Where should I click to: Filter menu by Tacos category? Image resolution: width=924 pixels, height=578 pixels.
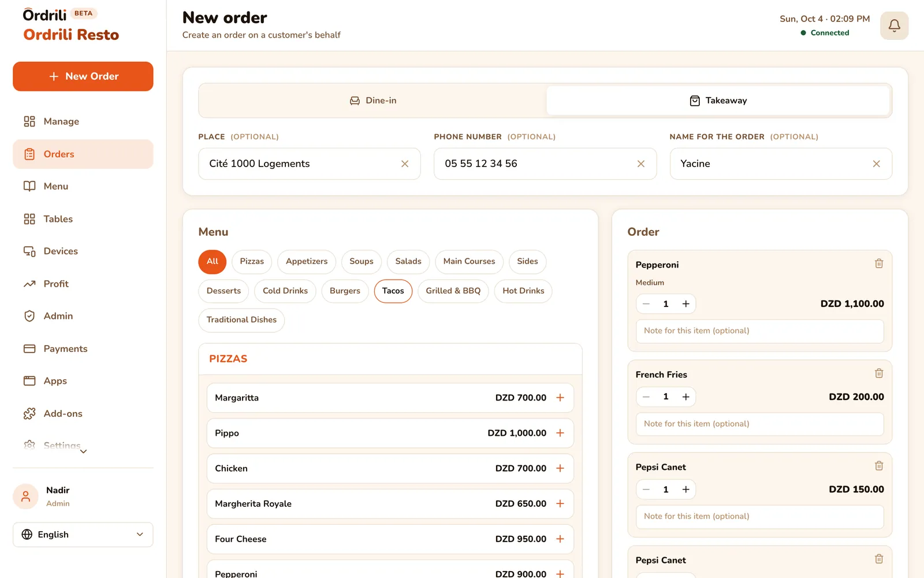[393, 291]
